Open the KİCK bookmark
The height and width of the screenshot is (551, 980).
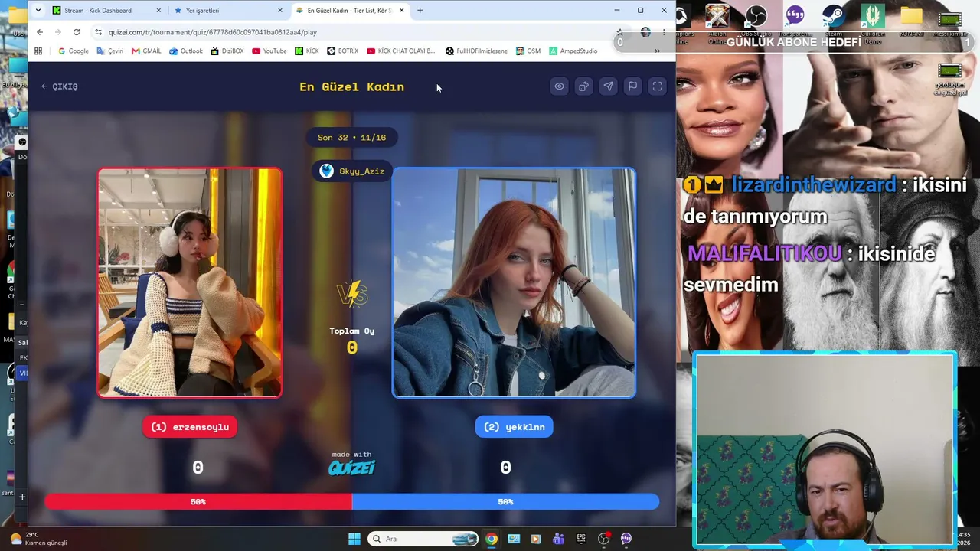[307, 51]
